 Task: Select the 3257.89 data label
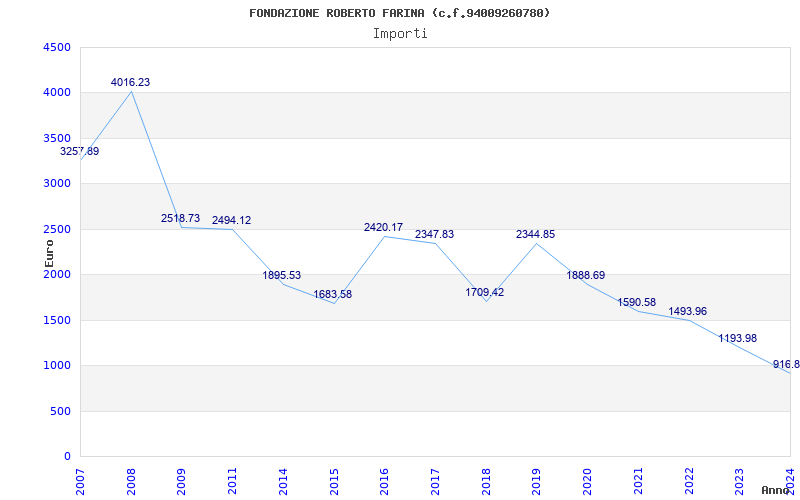tap(80, 152)
